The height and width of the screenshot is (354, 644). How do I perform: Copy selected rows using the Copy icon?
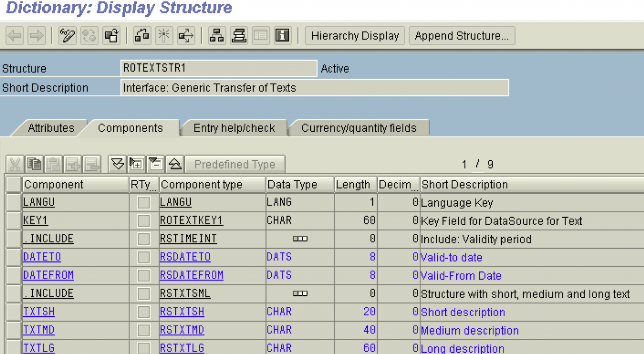pyautogui.click(x=34, y=164)
